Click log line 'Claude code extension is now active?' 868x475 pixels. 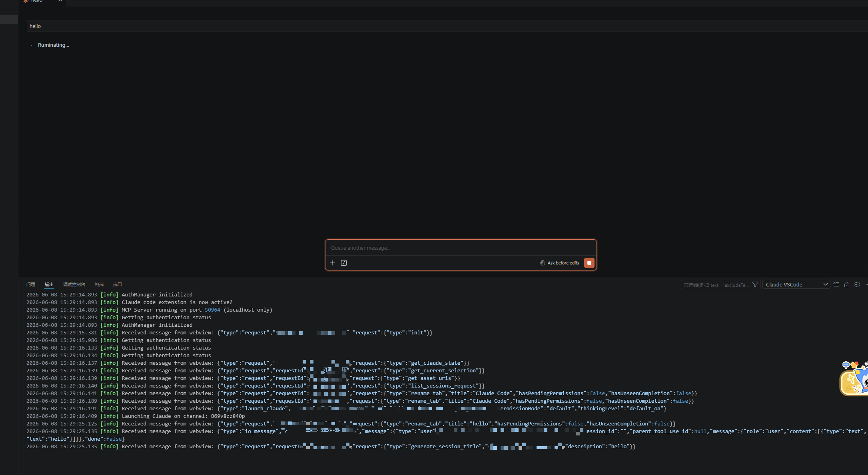click(177, 302)
